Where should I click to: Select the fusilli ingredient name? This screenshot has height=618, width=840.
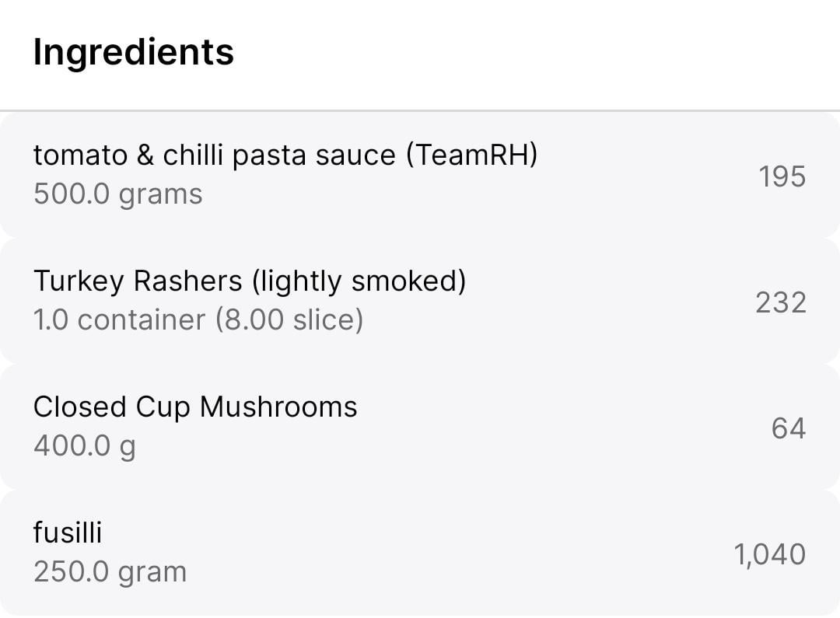tap(68, 532)
